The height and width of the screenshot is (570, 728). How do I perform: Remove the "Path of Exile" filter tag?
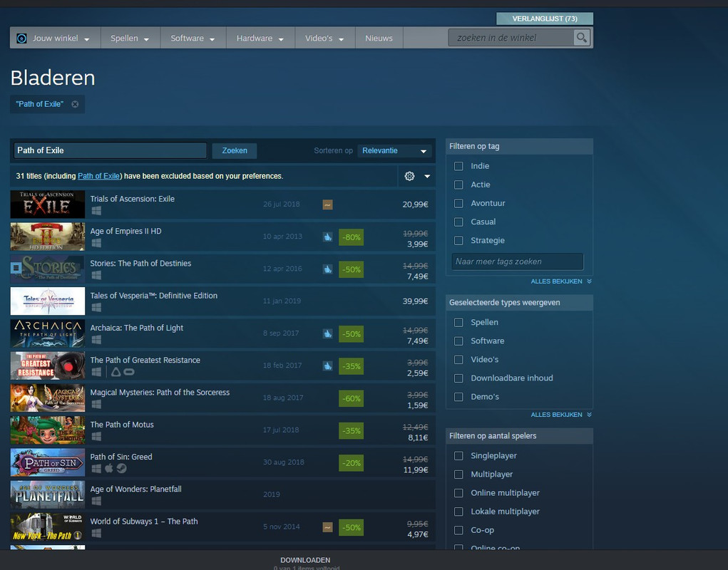coord(75,104)
